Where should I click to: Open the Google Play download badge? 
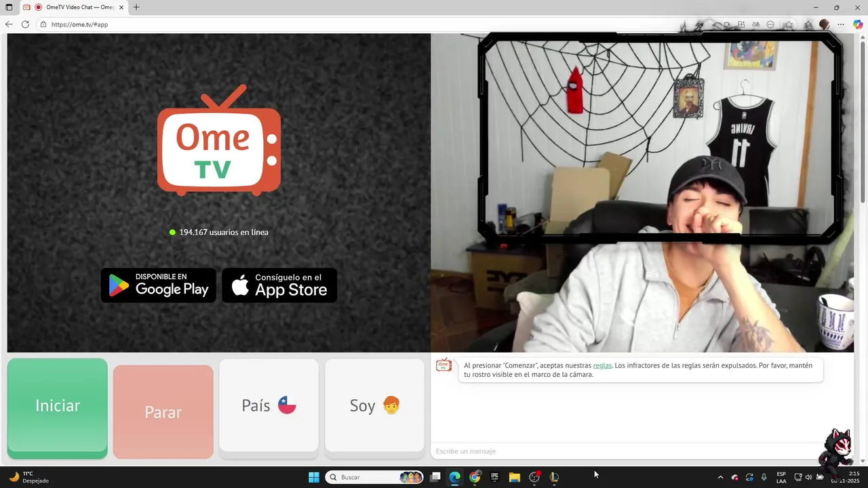pyautogui.click(x=159, y=285)
